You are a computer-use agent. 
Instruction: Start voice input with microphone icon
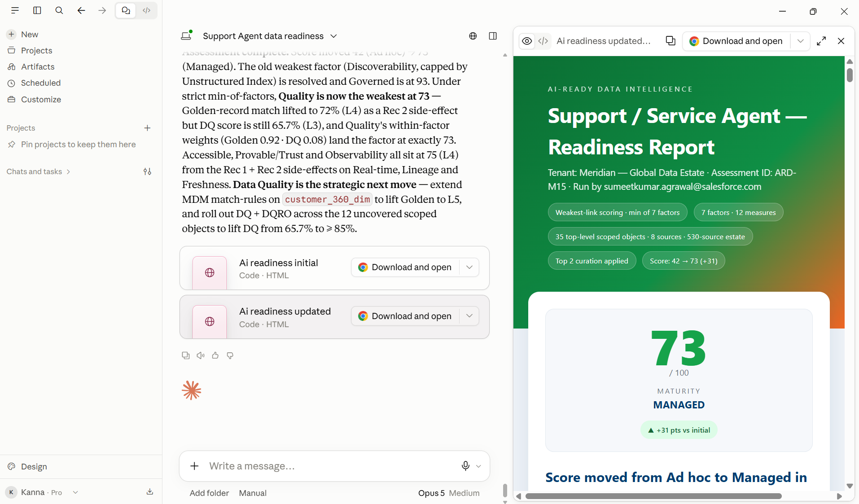(x=465, y=466)
